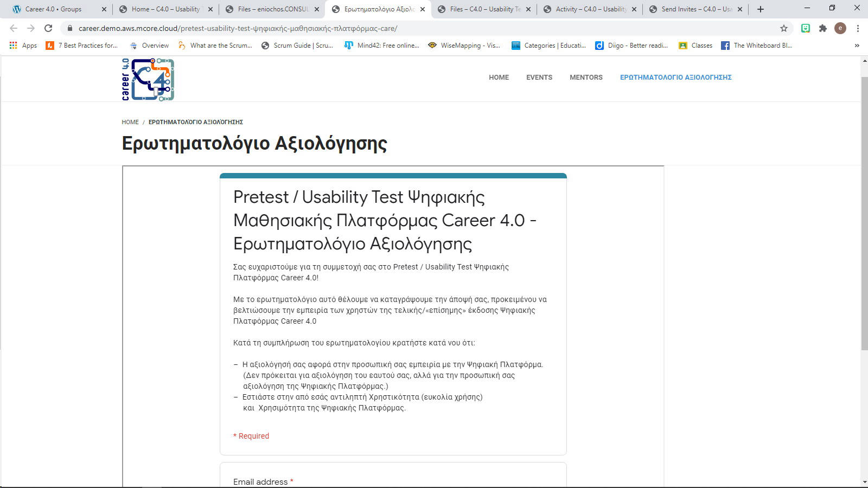The height and width of the screenshot is (488, 868).
Task: Click the page vertical scrollbar
Action: 864,217
